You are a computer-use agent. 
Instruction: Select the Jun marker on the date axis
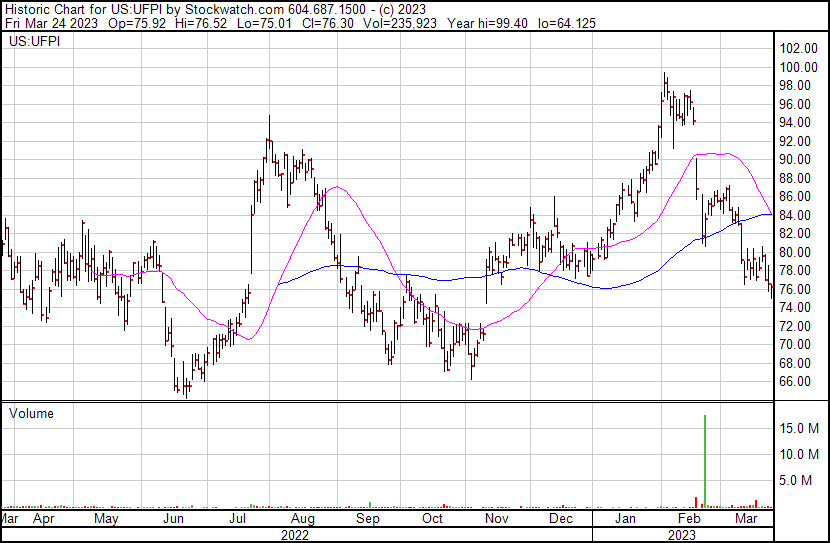pyautogui.click(x=174, y=519)
